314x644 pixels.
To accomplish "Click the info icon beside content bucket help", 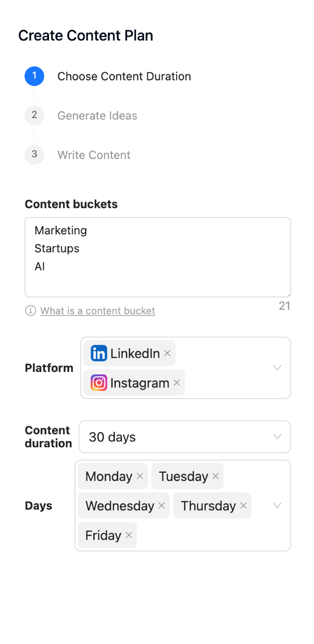I will [x=30, y=311].
